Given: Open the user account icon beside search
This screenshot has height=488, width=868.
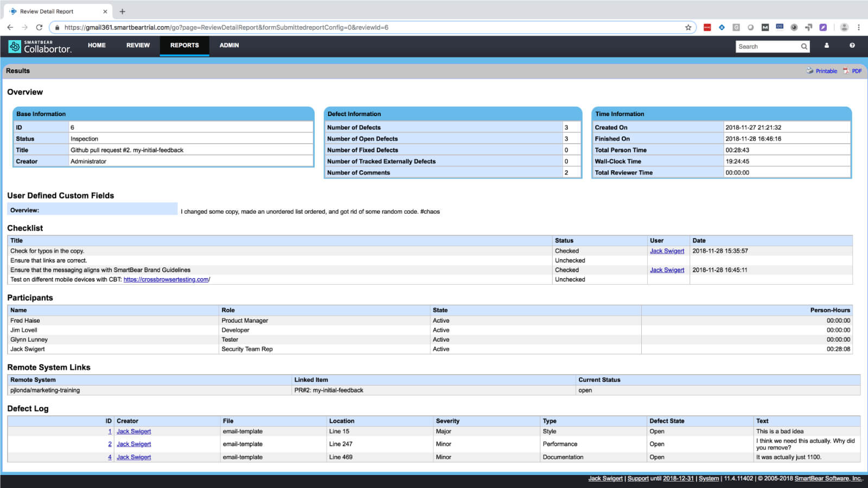Looking at the screenshot, I should point(827,46).
